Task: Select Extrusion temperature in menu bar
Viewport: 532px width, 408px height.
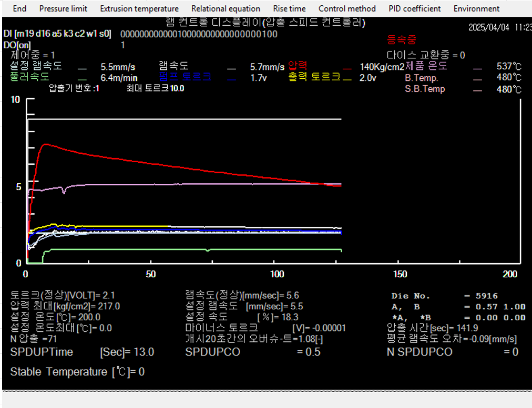Action: coord(139,8)
